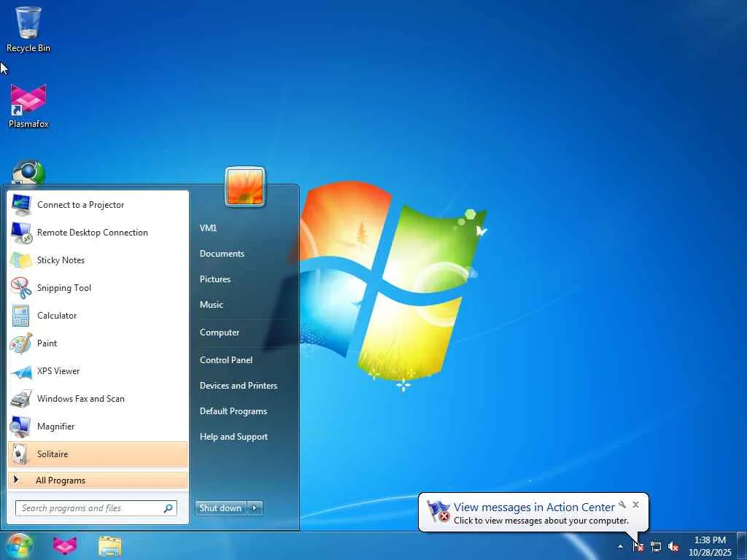Open the Shut down options arrow
Screen dimensions: 747x560
coord(255,508)
